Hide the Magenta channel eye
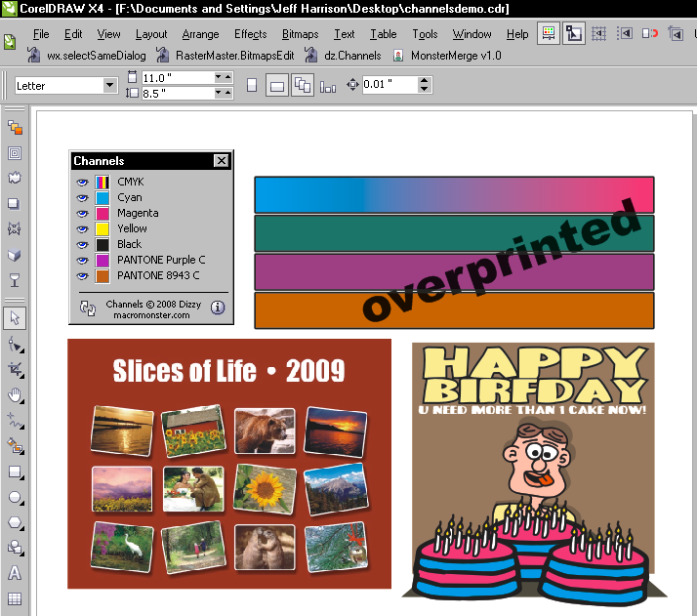 pyautogui.click(x=82, y=214)
